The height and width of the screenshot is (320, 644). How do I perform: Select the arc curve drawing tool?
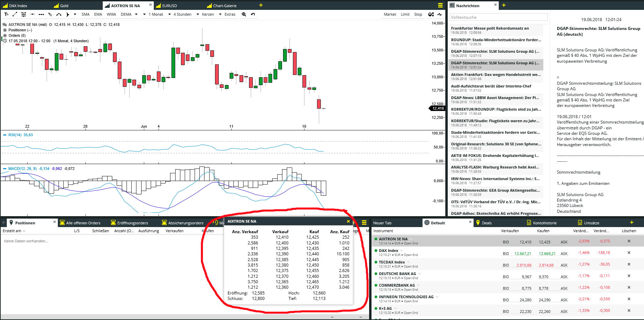coord(59,14)
